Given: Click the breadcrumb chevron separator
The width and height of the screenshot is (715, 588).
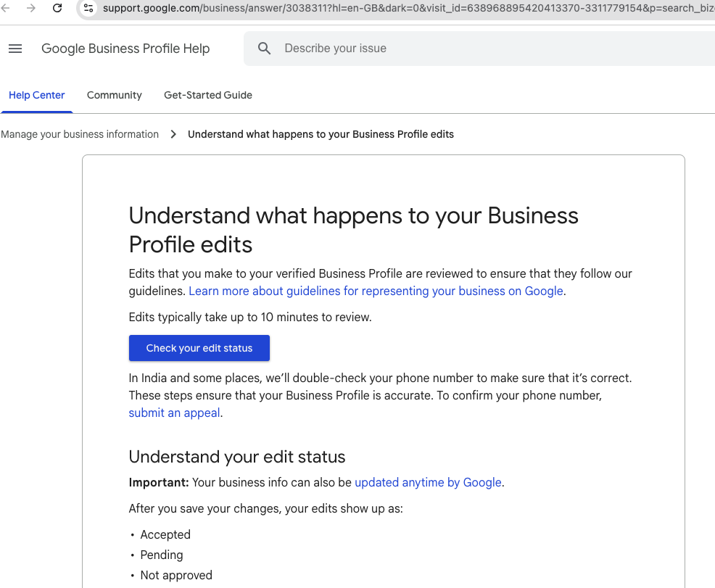Looking at the screenshot, I should (173, 134).
